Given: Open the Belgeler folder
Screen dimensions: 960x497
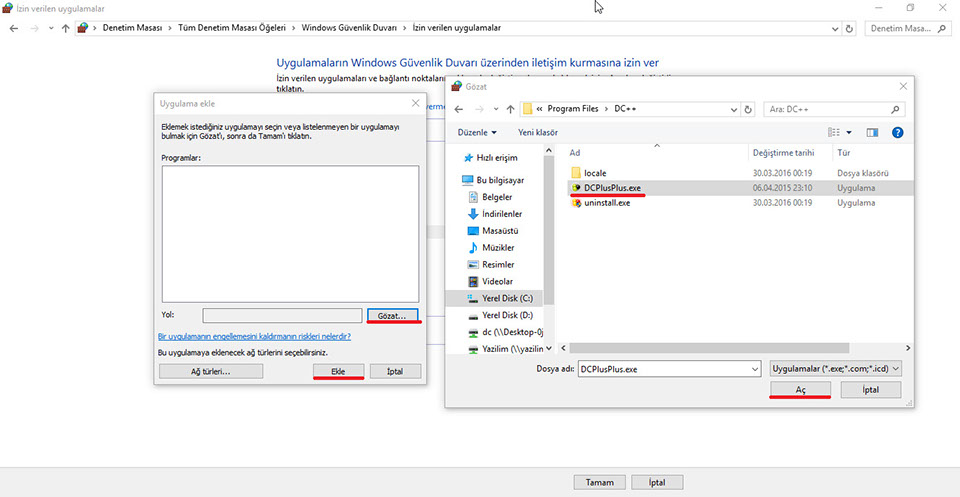Looking at the screenshot, I should (497, 197).
